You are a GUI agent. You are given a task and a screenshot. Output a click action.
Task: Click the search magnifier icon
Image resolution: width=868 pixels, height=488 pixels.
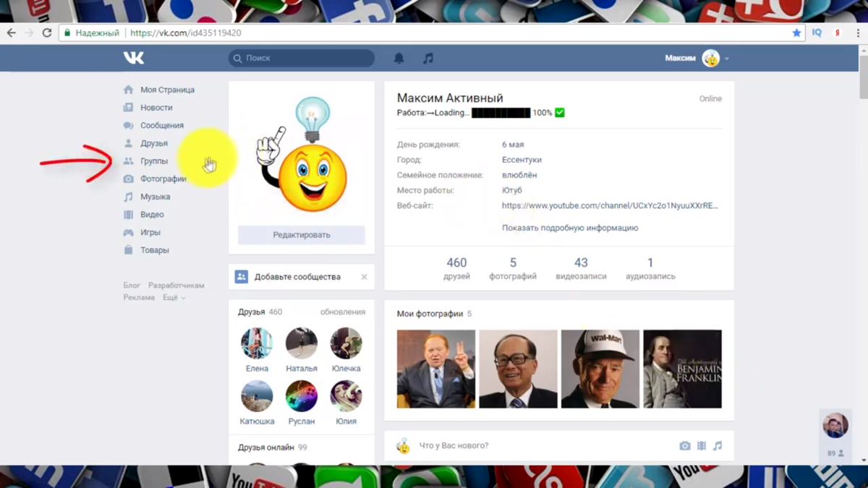click(237, 58)
